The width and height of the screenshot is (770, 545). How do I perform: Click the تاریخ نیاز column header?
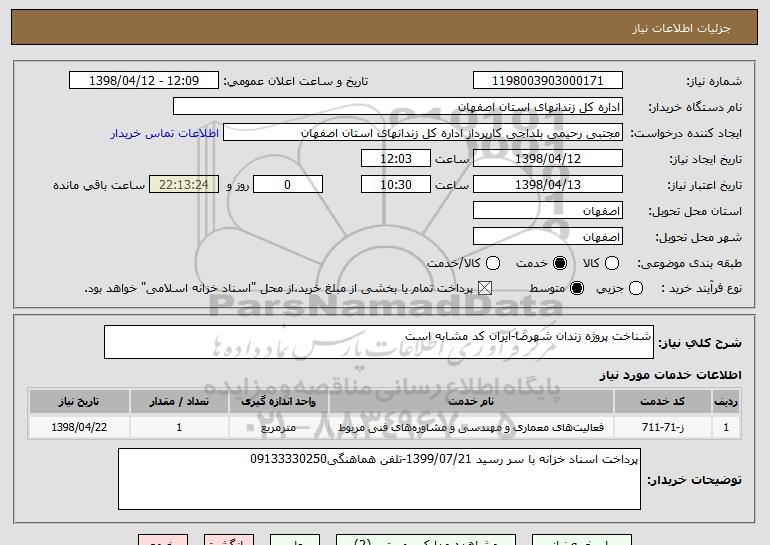79,402
